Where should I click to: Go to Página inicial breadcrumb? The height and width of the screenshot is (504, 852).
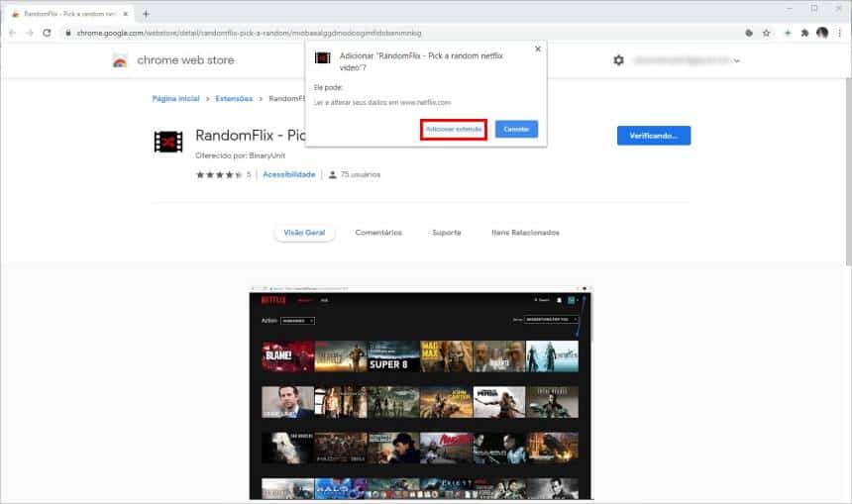point(176,99)
